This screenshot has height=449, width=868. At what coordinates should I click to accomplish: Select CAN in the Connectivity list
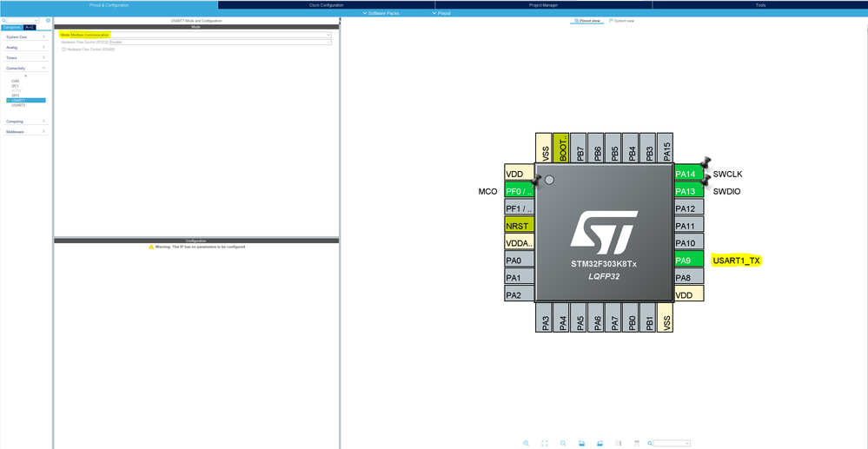[x=16, y=81]
